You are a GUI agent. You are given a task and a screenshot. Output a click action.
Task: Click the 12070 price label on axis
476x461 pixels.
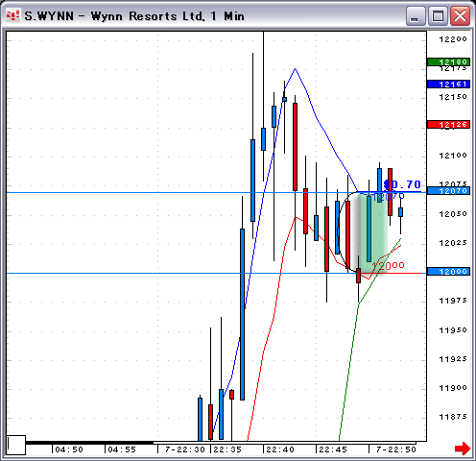point(448,191)
